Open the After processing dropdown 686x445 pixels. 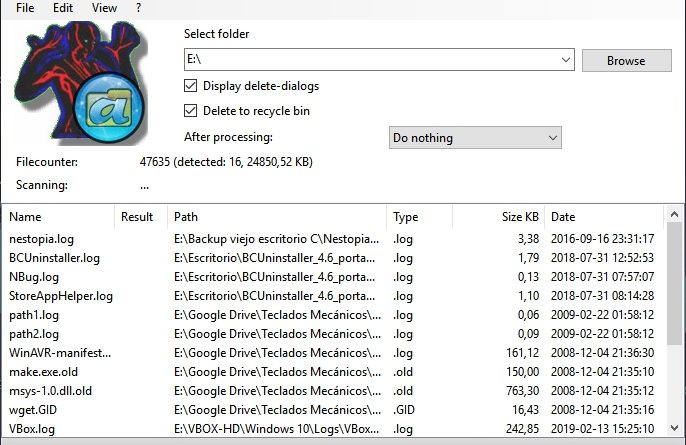[x=552, y=138]
